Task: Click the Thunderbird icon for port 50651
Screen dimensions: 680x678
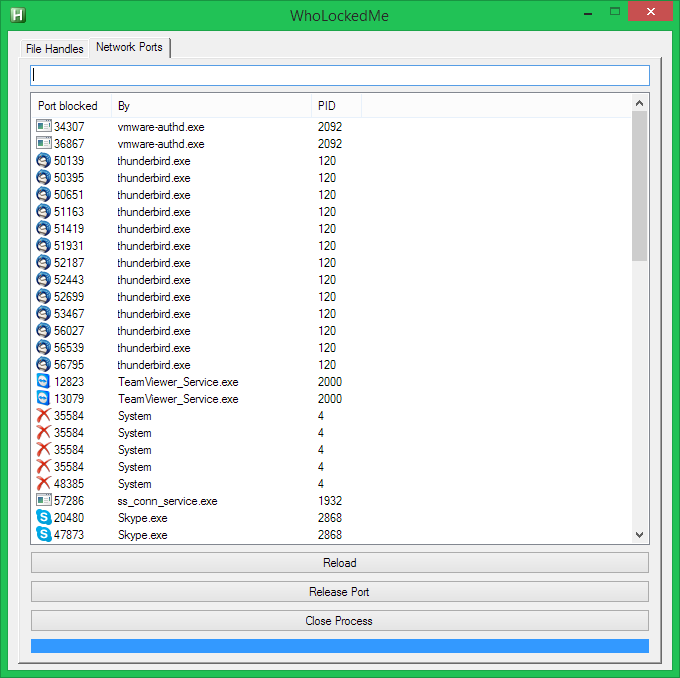Action: point(43,194)
